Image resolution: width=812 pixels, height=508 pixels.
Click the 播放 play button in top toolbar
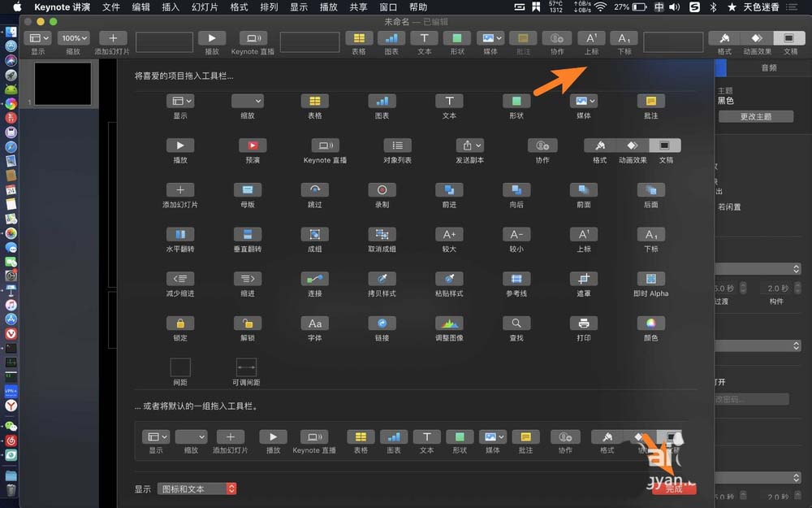point(211,38)
